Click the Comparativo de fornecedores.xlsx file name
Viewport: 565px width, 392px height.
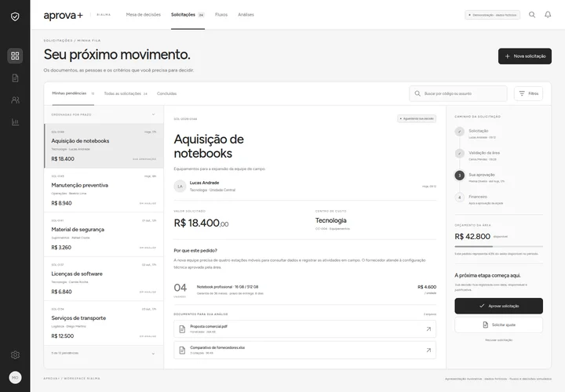217,348
